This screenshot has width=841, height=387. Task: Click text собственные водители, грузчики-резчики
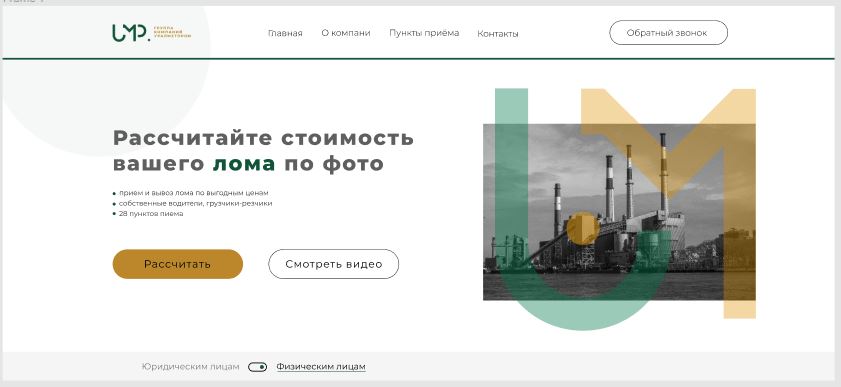point(195,203)
